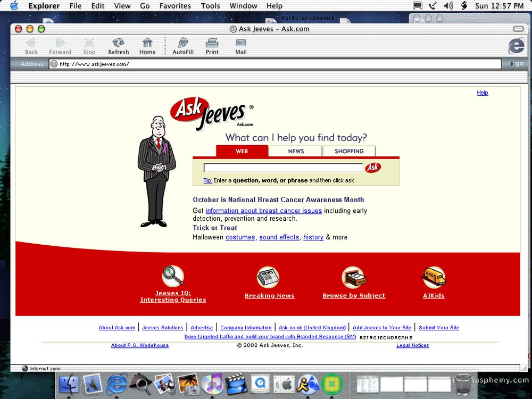Image resolution: width=532 pixels, height=399 pixels.
Task: Open Jeeves Solutions footer link
Action: coord(162,327)
